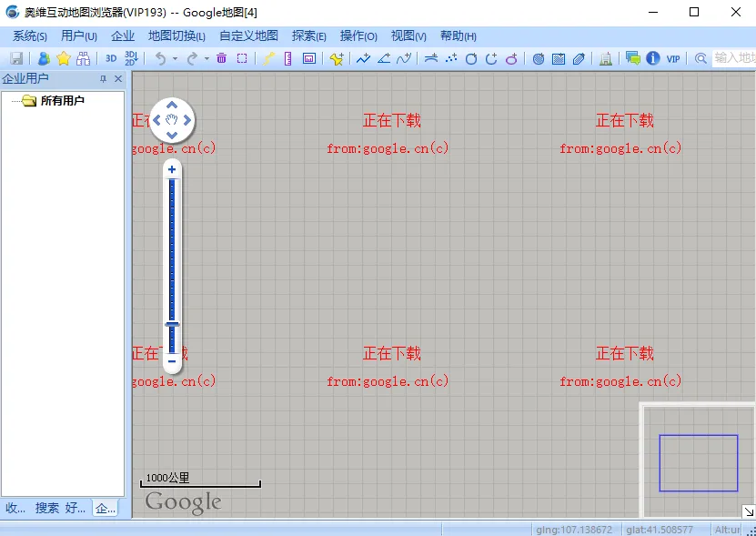
Task: Open the 企业 menu
Action: [x=123, y=36]
